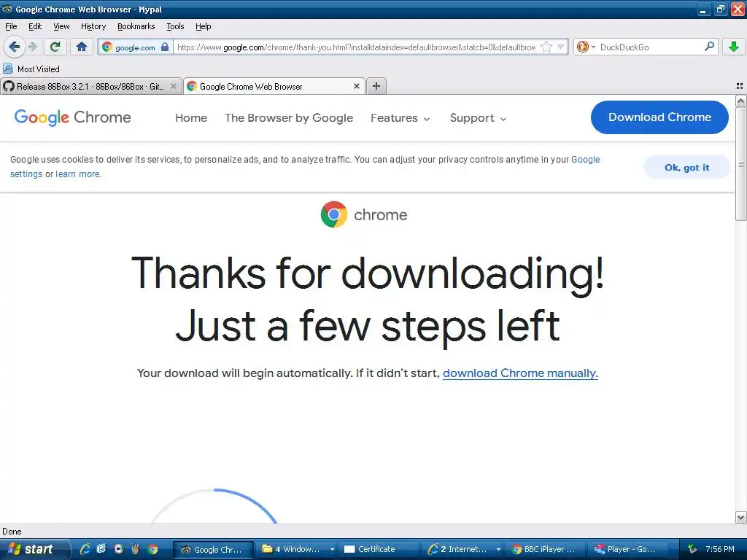Open the DuckDuckGo search engine selector
Screen dimensions: 747x560
(x=586, y=47)
